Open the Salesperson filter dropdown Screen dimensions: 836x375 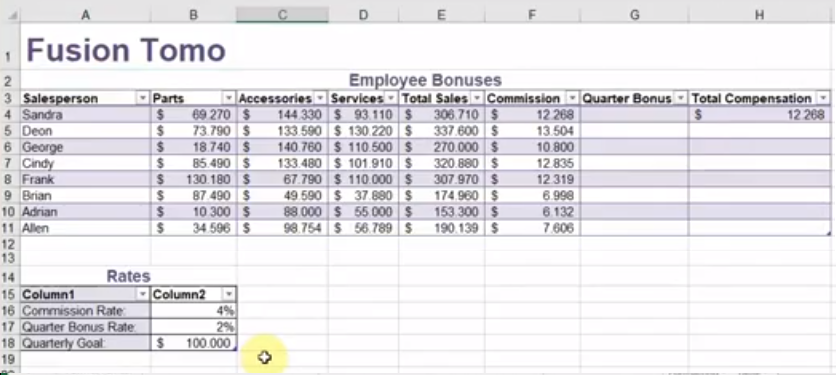click(142, 99)
